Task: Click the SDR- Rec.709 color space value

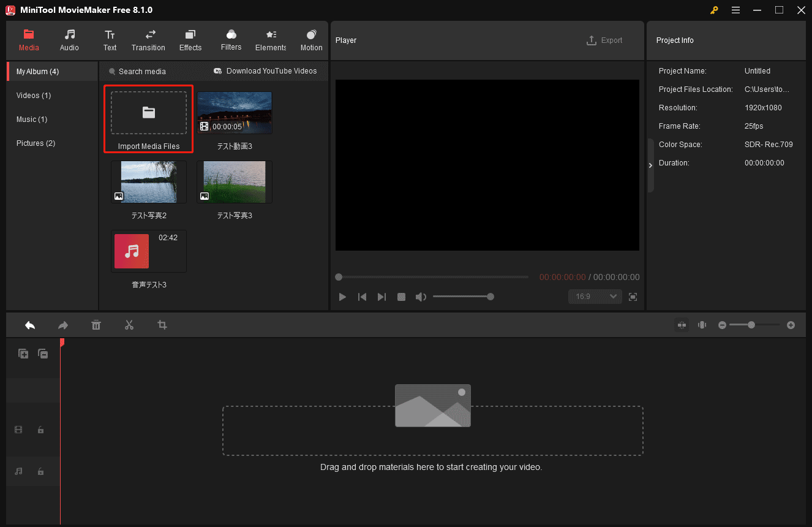Action: [769, 145]
